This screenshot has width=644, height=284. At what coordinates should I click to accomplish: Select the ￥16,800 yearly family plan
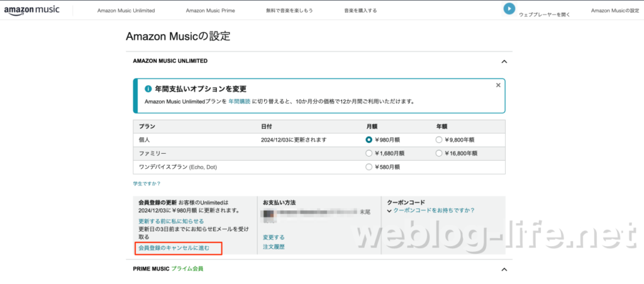click(x=438, y=153)
